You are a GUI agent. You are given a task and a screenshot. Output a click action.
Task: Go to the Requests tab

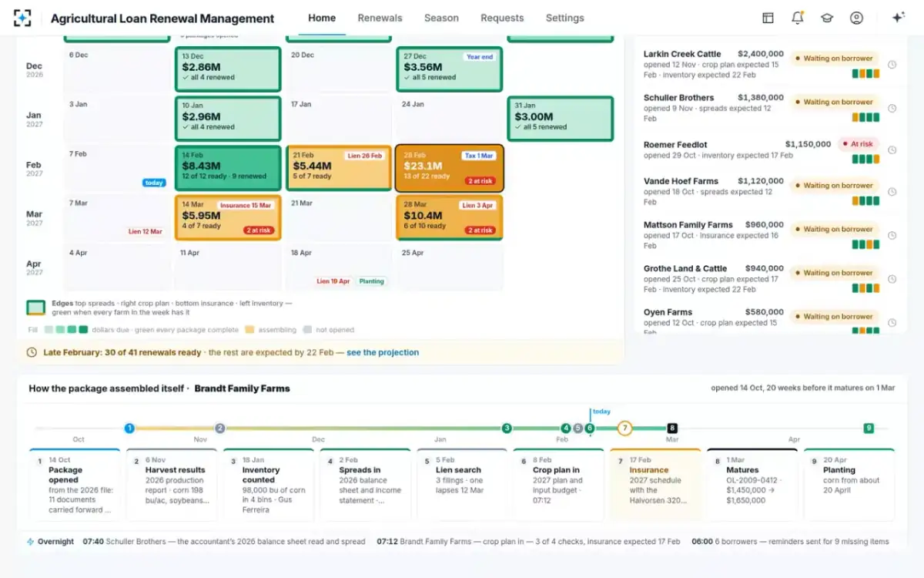[x=502, y=18]
